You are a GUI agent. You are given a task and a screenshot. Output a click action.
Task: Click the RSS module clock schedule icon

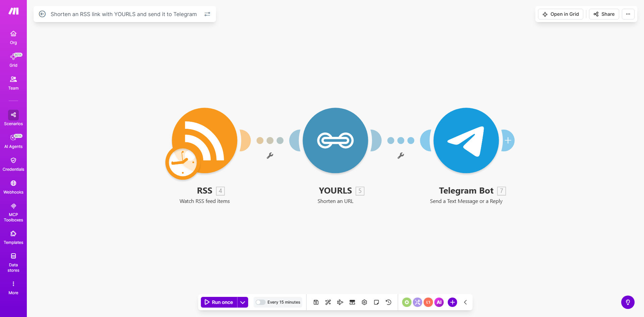pyautogui.click(x=182, y=163)
